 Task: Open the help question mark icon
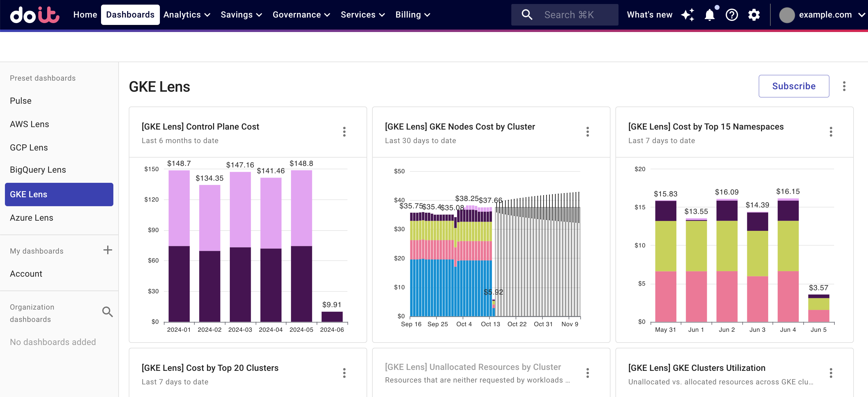[x=732, y=15]
